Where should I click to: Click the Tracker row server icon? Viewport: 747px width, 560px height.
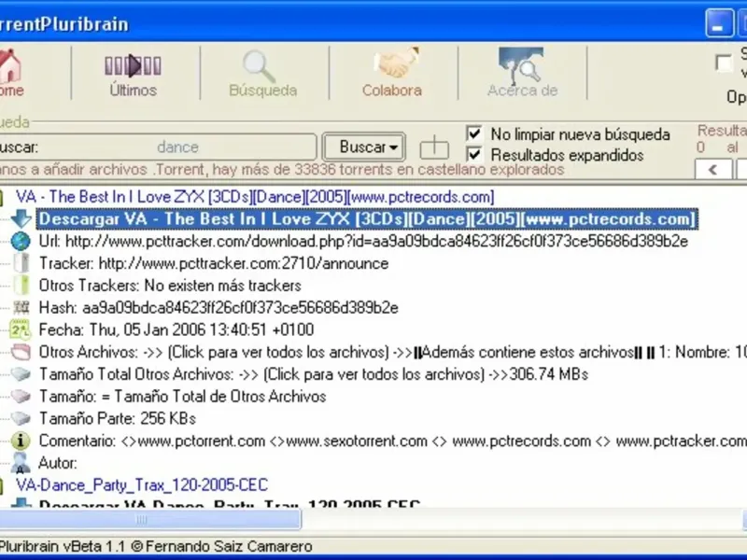pos(21,263)
